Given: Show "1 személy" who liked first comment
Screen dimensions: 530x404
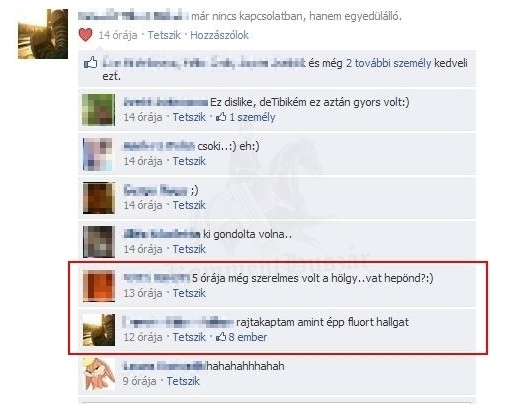Looking at the screenshot, I should 252,117.
